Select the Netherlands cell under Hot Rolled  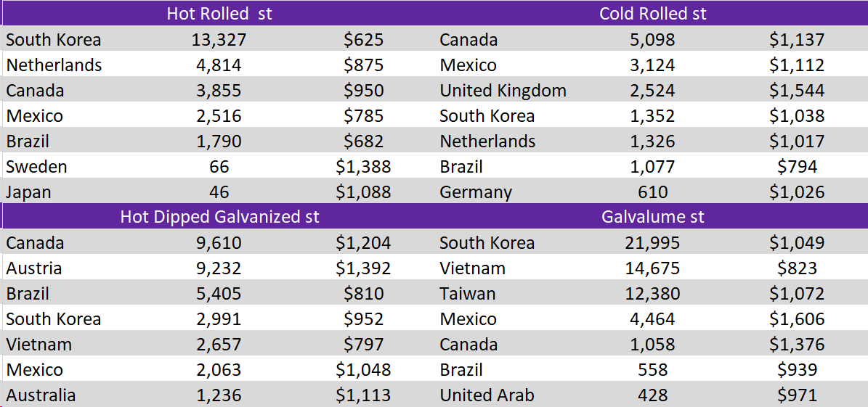pos(54,65)
